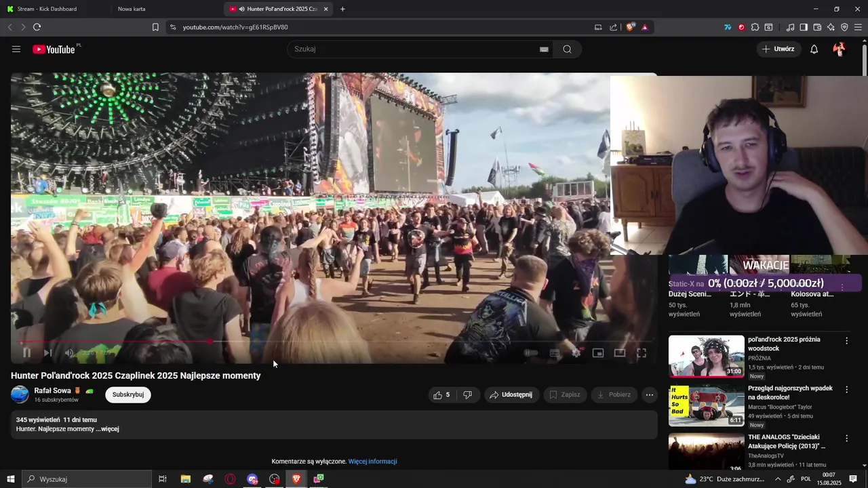Viewport: 868px width, 488px height.
Task: Open miniplayer mode
Action: [598, 352]
